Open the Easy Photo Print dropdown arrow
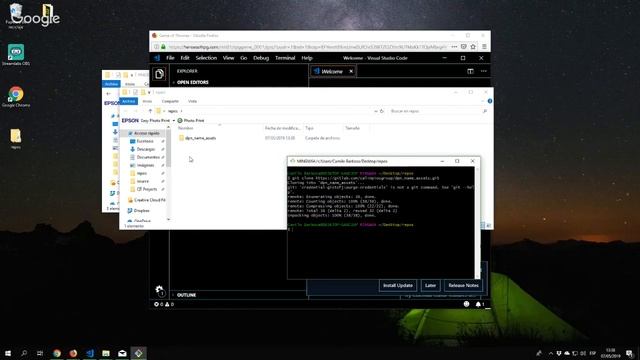This screenshot has height=360, width=640. [x=173, y=121]
